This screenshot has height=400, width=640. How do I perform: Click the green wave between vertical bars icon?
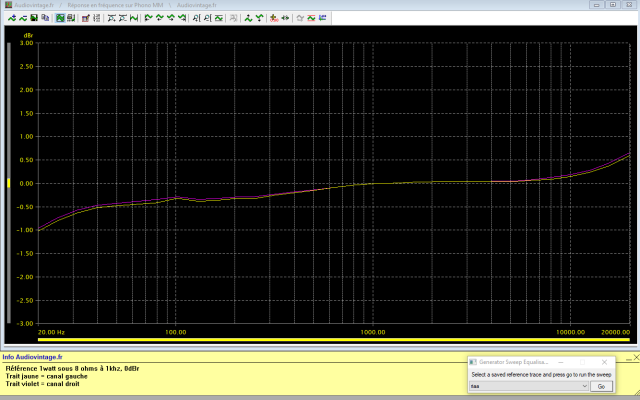pyautogui.click(x=134, y=18)
